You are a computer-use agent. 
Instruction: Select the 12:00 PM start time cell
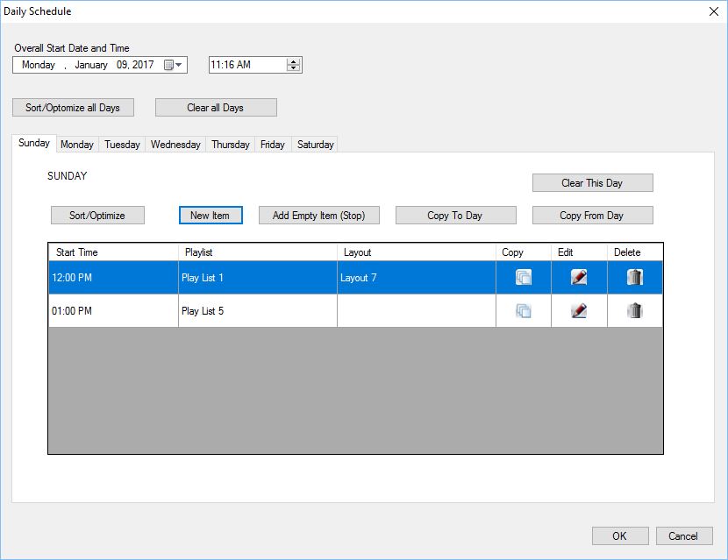point(113,278)
